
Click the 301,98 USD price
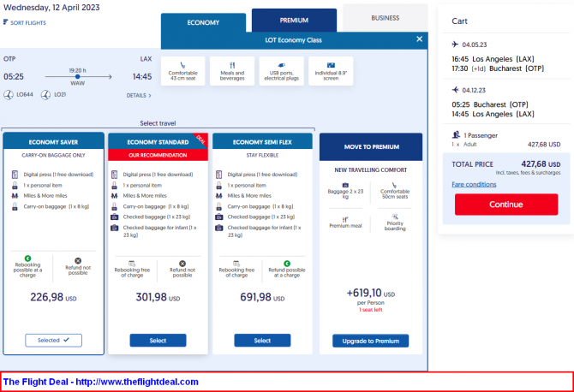click(x=158, y=297)
